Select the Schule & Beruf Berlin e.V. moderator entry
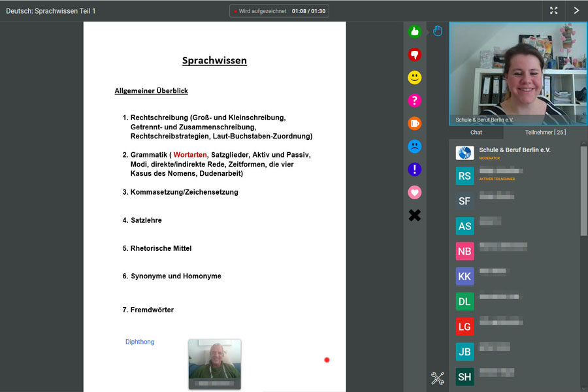Image resolution: width=588 pixels, height=392 pixels. [x=515, y=153]
